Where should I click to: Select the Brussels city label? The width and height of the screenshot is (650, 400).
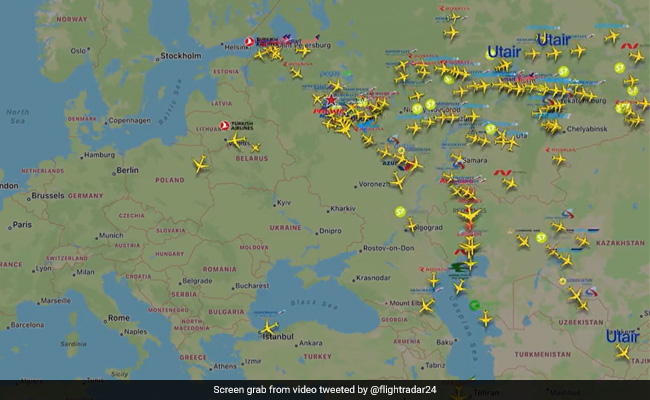48,195
